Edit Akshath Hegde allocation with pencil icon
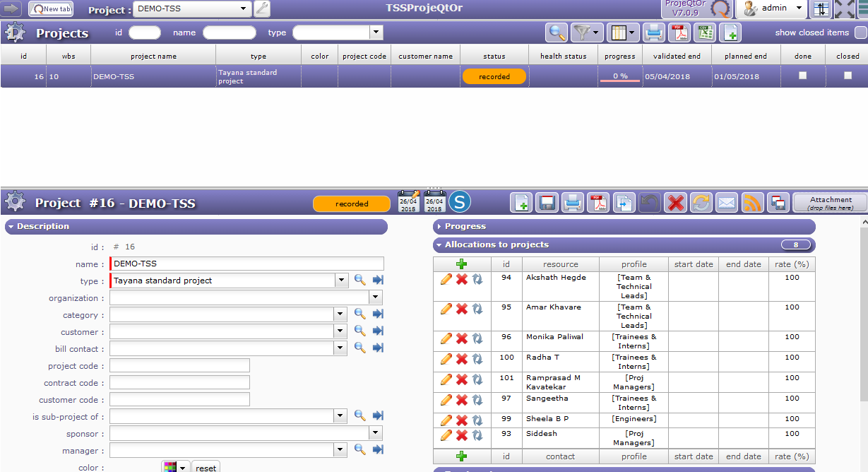868x472 pixels. [x=446, y=280]
